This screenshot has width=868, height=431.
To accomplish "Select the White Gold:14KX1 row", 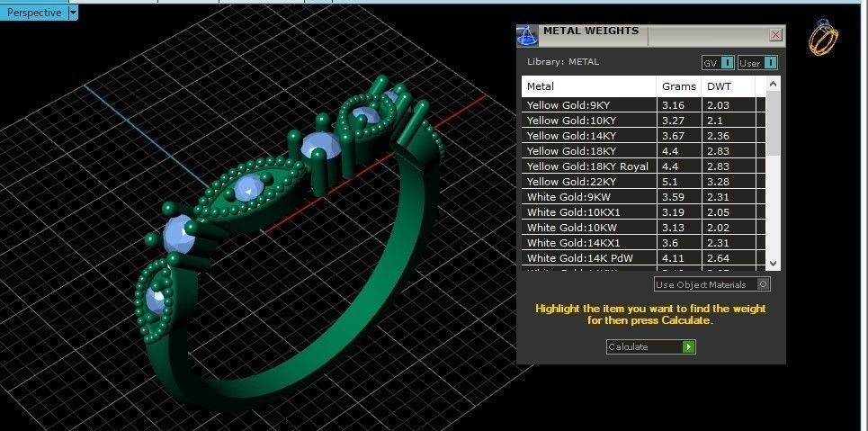I will click(643, 243).
